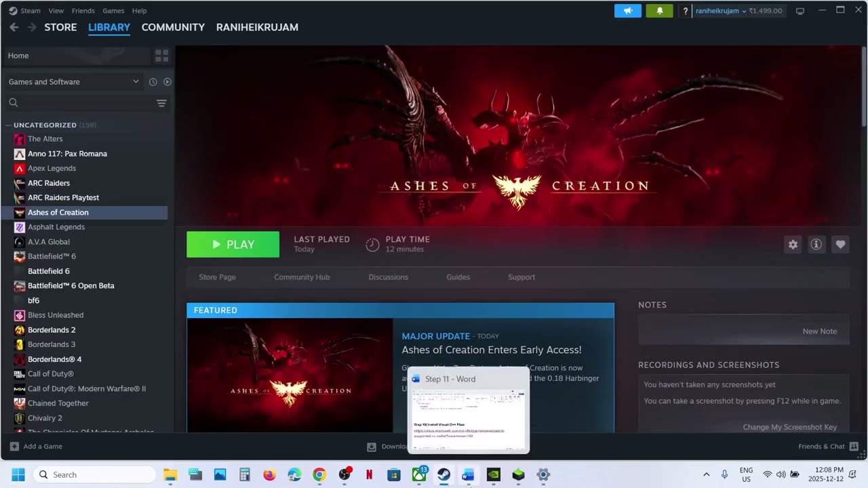Screen dimensions: 868x488
Task: Switch to the COMMUNITY tab
Action: click(x=173, y=27)
